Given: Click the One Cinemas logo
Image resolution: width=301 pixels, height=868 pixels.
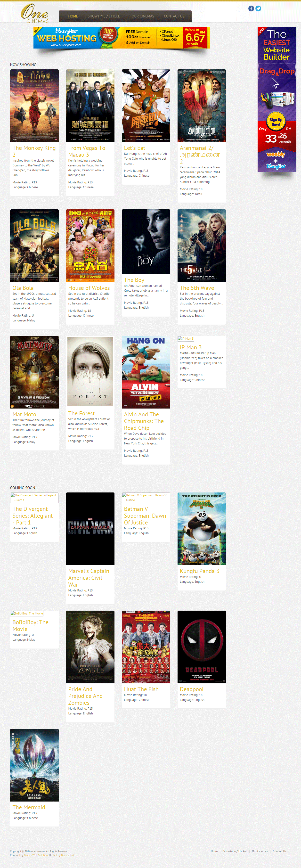Looking at the screenshot, I should pyautogui.click(x=34, y=14).
